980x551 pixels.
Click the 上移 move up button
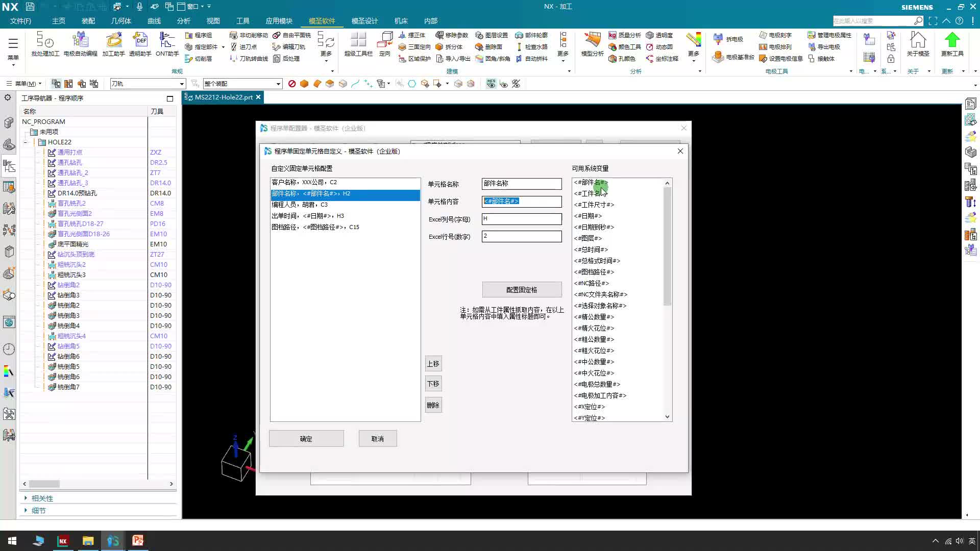coord(433,364)
